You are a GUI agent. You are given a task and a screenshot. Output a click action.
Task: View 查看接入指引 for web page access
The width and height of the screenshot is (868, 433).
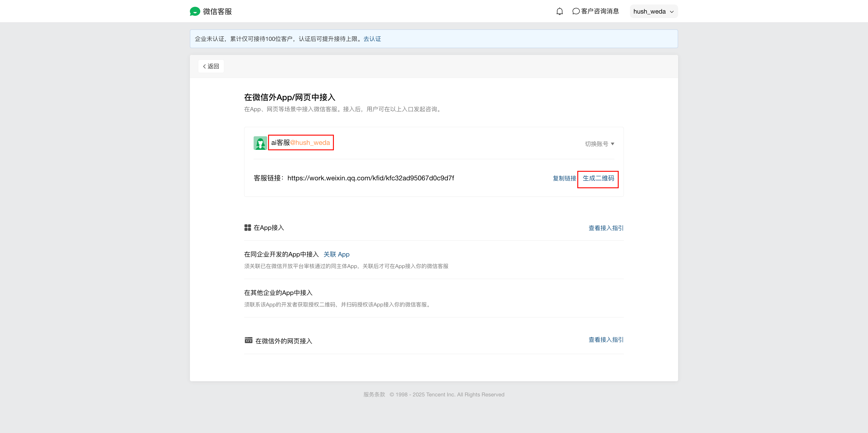coord(606,340)
